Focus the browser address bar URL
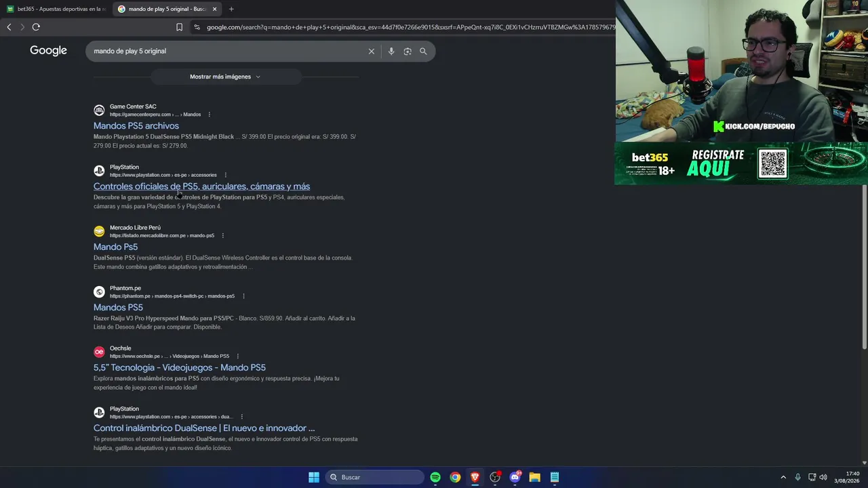 tap(410, 27)
